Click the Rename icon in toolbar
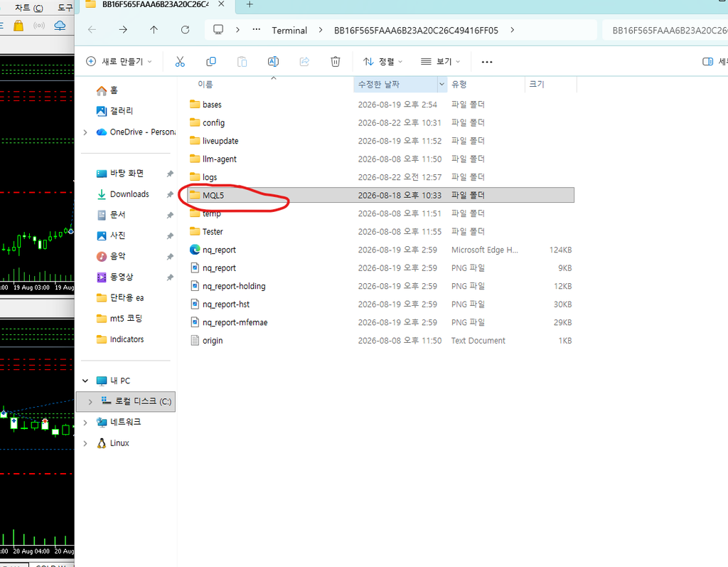Viewport: 728px width, 567px height. pyautogui.click(x=274, y=61)
